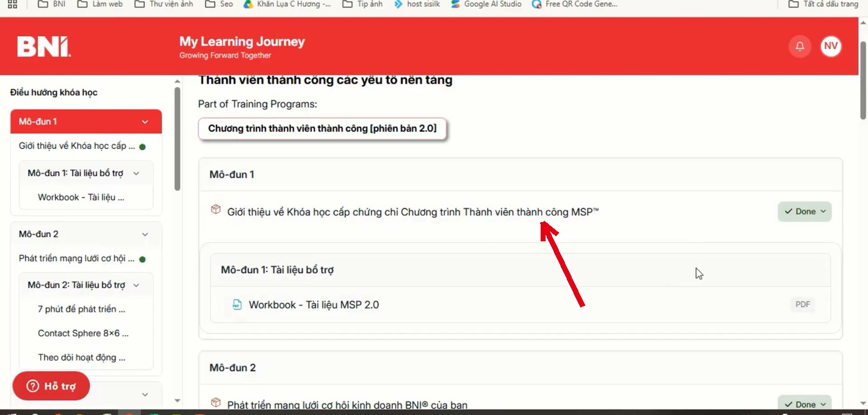Open Tất cả dấu trang folder

[x=823, y=4]
